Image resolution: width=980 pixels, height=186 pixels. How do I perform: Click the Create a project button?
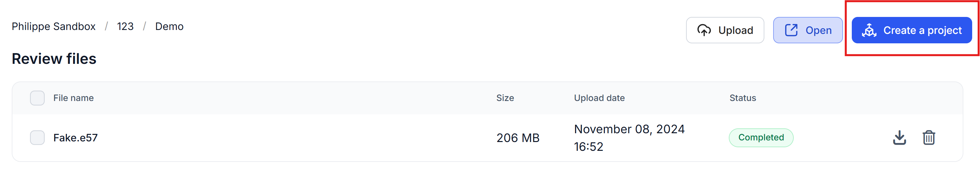coord(911,30)
